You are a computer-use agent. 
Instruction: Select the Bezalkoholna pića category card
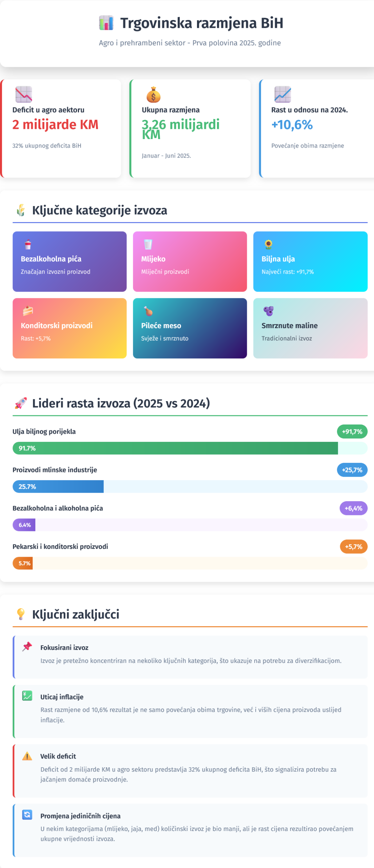pyautogui.click(x=70, y=261)
